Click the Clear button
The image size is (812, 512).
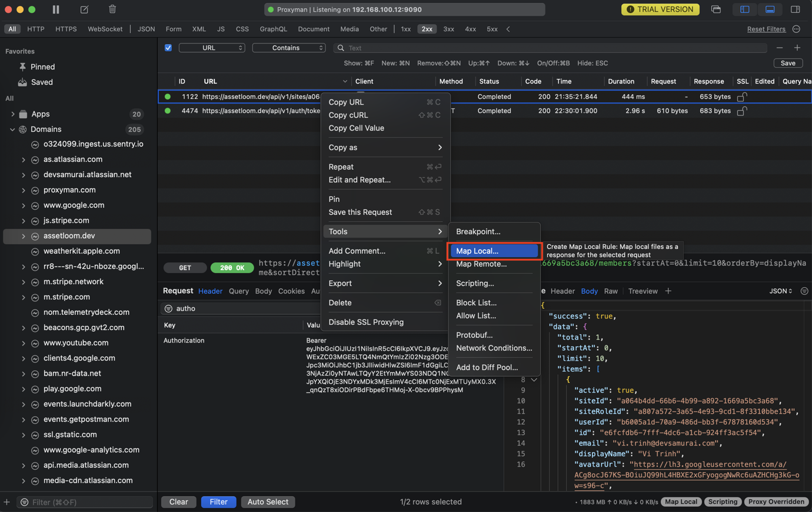pyautogui.click(x=179, y=502)
